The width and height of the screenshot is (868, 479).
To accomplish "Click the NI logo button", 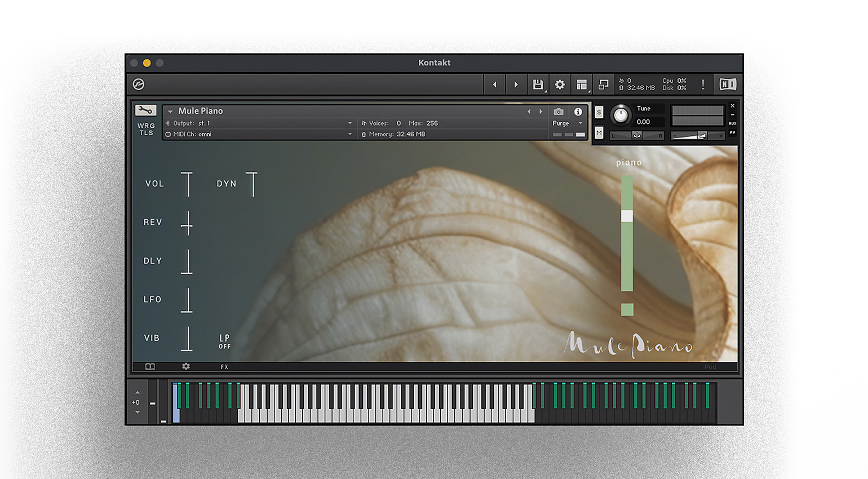I will click(x=728, y=85).
